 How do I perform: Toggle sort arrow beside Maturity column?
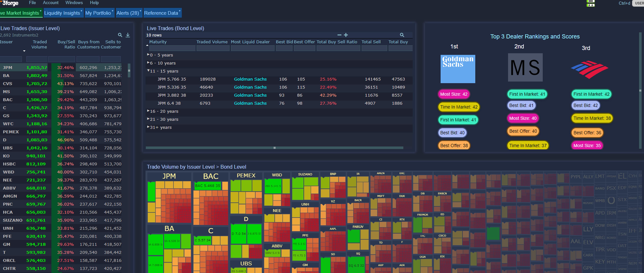[147, 45]
